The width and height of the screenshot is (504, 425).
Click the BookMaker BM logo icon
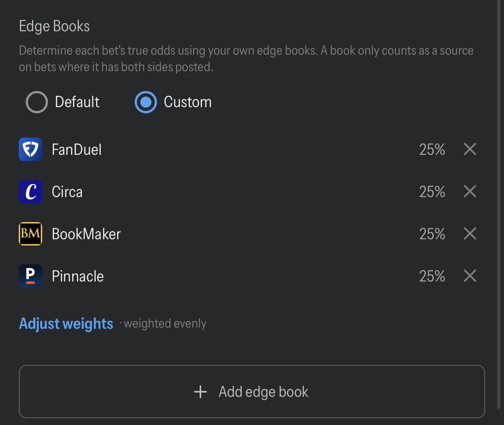30,234
